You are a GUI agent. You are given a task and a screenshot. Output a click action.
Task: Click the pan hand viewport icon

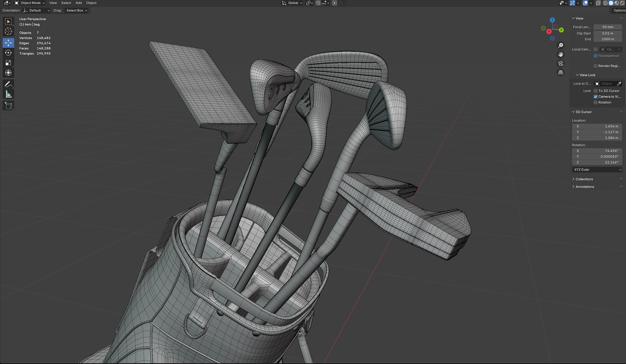[561, 54]
